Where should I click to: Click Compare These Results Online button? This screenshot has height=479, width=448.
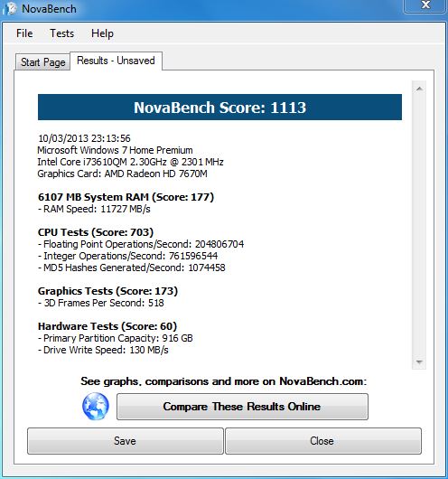[x=242, y=407]
